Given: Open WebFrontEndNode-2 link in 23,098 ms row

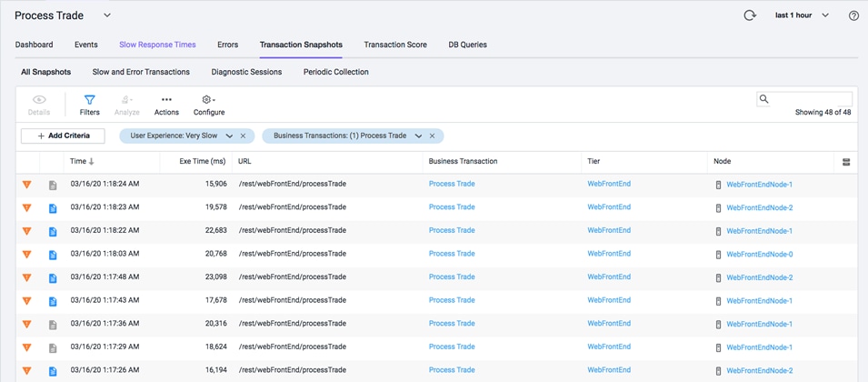Looking at the screenshot, I should click(x=760, y=277).
